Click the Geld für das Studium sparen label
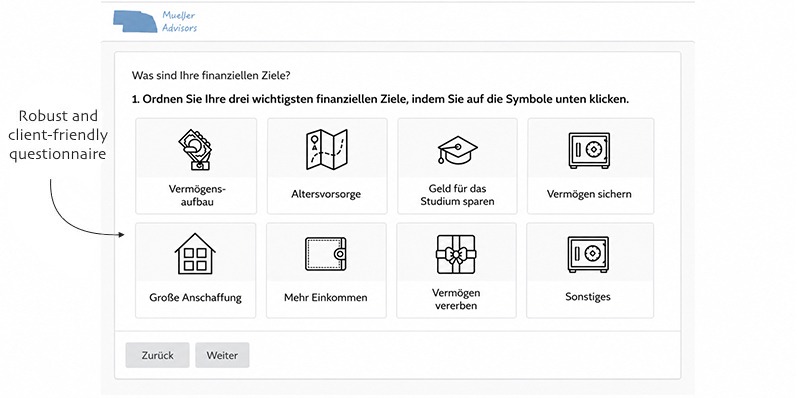 (x=457, y=195)
